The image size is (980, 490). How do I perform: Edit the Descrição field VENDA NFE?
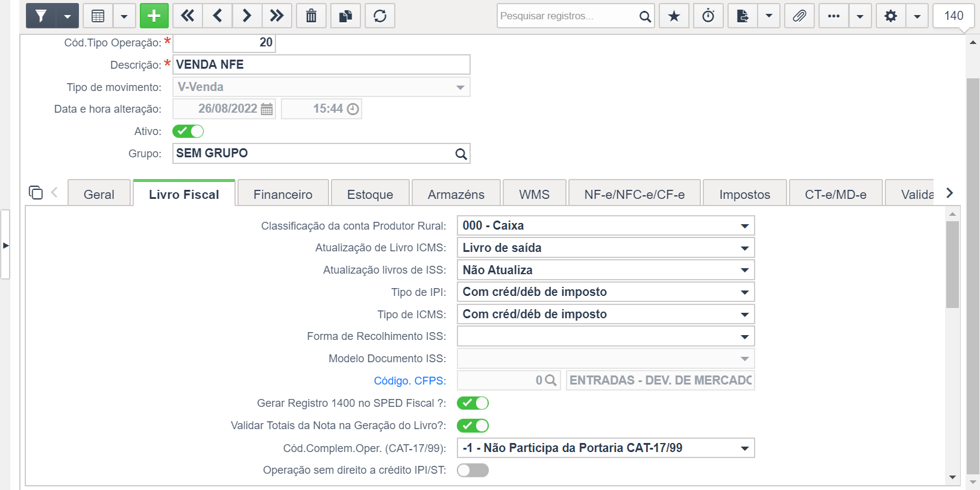321,64
